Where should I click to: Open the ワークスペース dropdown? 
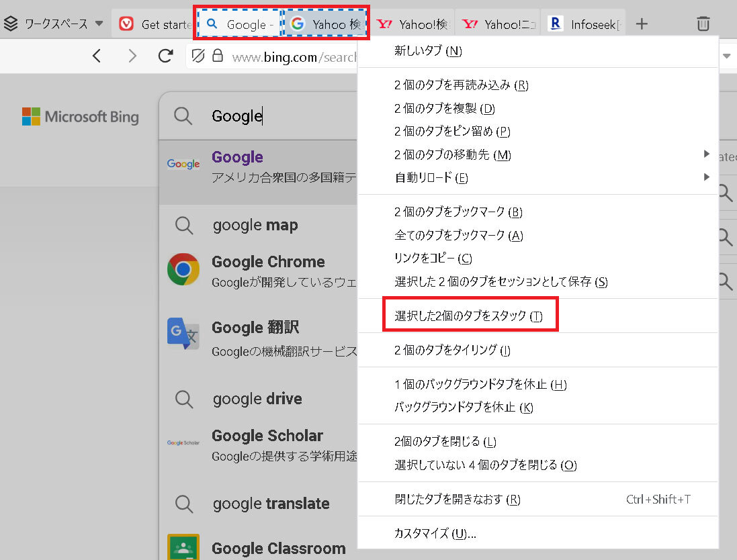(x=54, y=24)
